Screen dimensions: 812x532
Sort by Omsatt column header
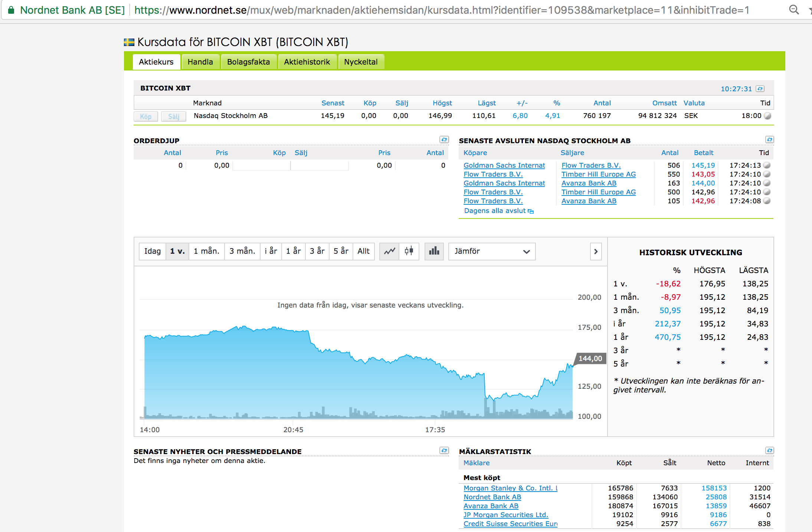tap(664, 103)
